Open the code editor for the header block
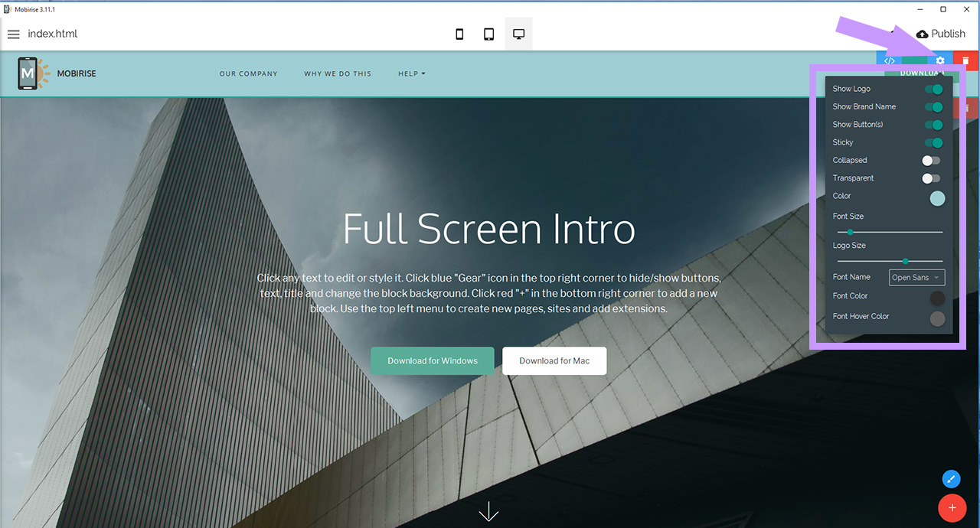980x528 pixels. click(889, 60)
